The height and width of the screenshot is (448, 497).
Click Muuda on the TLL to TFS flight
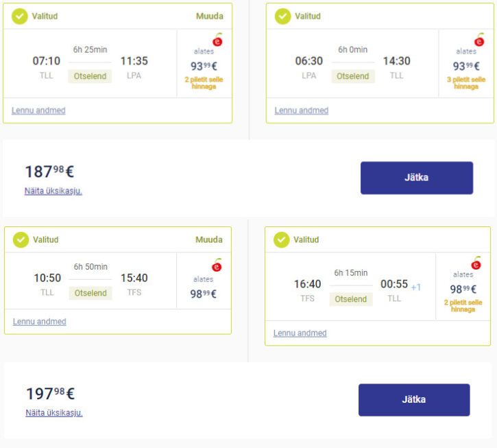pos(209,239)
